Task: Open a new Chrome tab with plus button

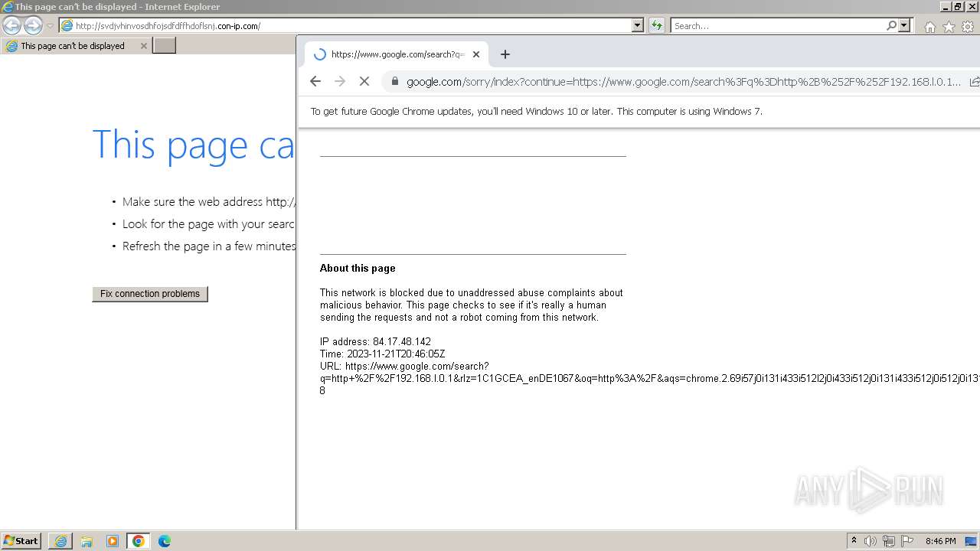Action: pos(505,54)
